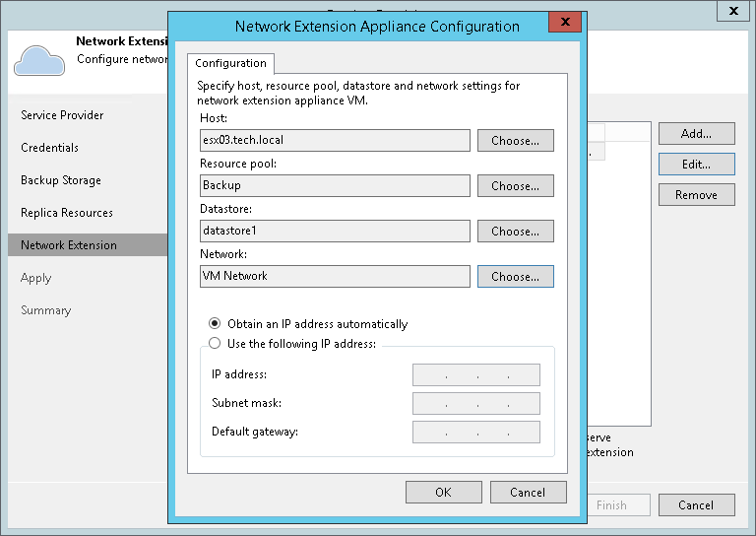
Task: Click the Host field esx03.tech.local
Action: click(334, 141)
